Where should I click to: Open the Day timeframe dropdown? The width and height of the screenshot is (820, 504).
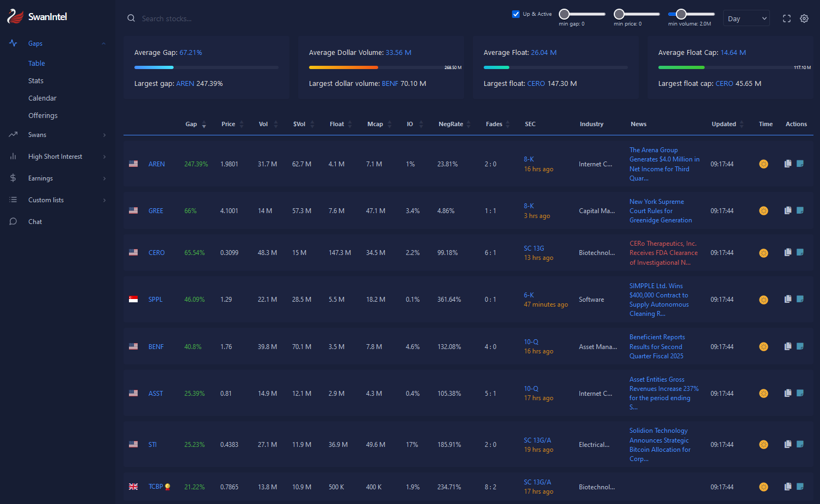[746, 18]
